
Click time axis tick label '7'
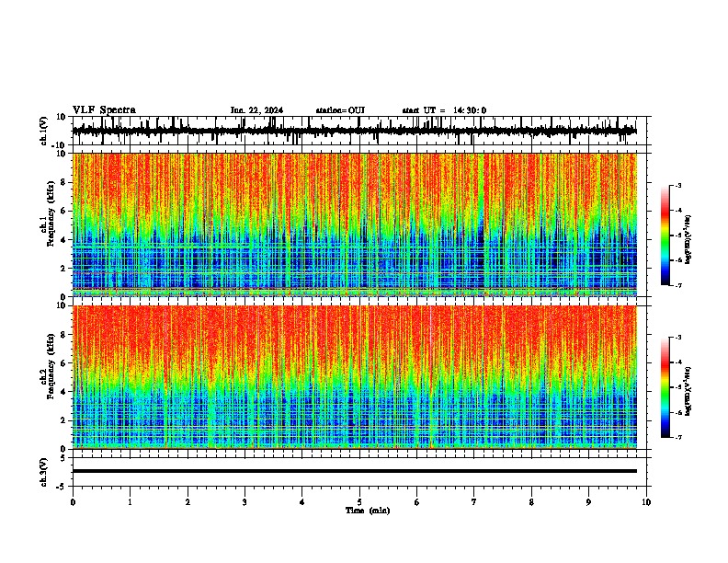click(x=474, y=502)
